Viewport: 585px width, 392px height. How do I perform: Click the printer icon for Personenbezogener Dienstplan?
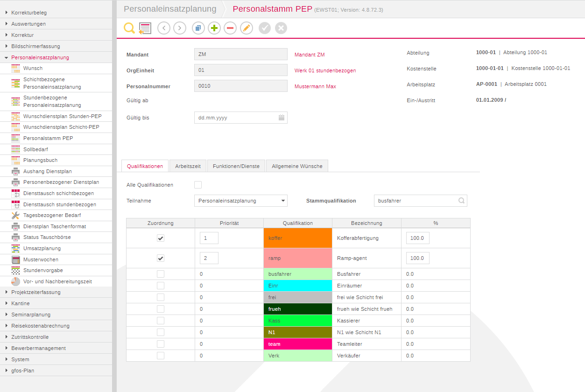tap(15, 182)
